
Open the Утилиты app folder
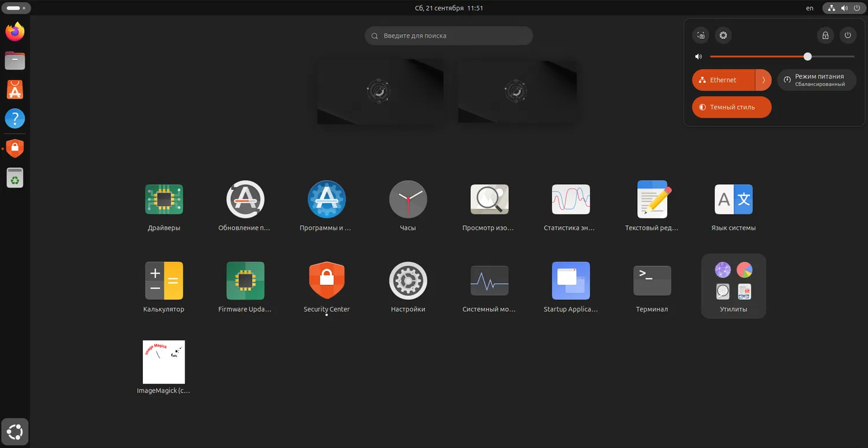[x=734, y=286]
